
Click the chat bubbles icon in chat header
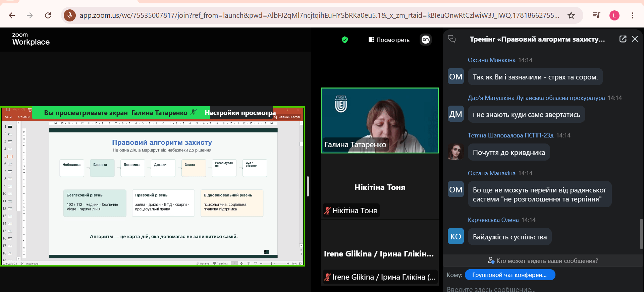pyautogui.click(x=452, y=39)
